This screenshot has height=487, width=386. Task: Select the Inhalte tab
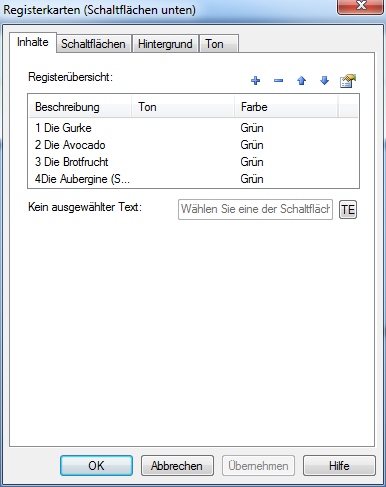(33, 42)
